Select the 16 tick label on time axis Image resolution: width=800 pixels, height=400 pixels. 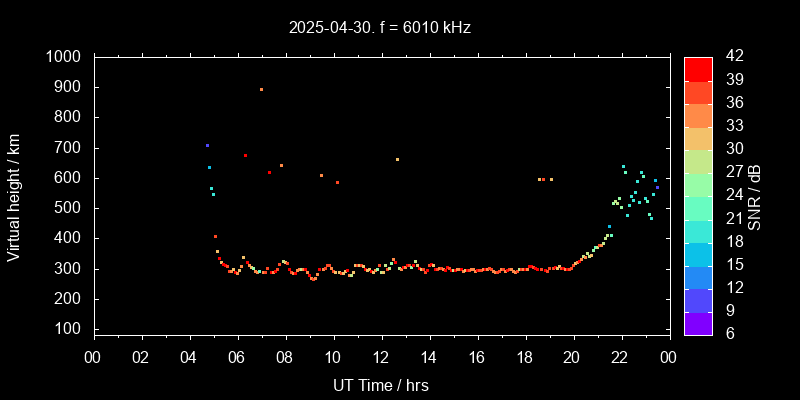[476, 356]
